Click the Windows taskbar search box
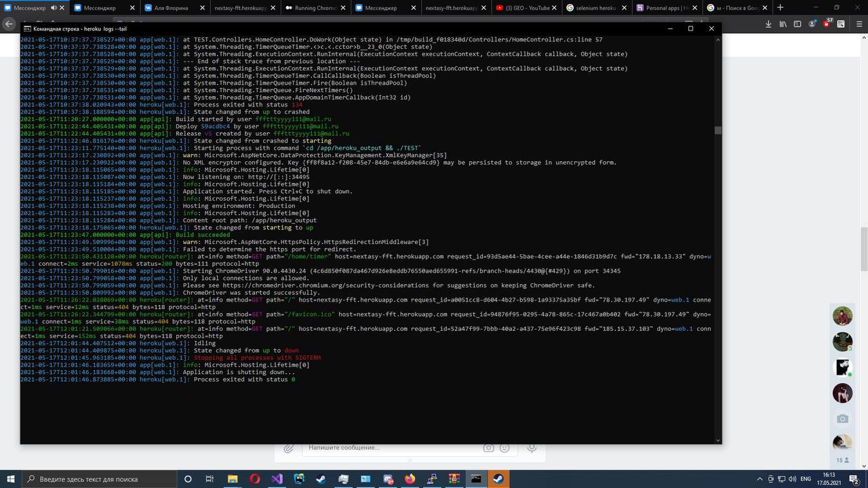This screenshot has width=868, height=488. pyautogui.click(x=99, y=479)
